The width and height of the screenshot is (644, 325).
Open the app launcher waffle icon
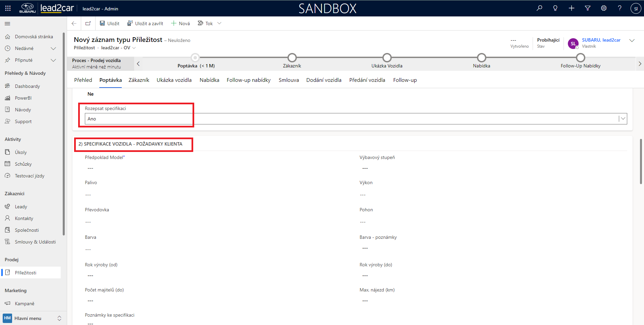point(8,8)
